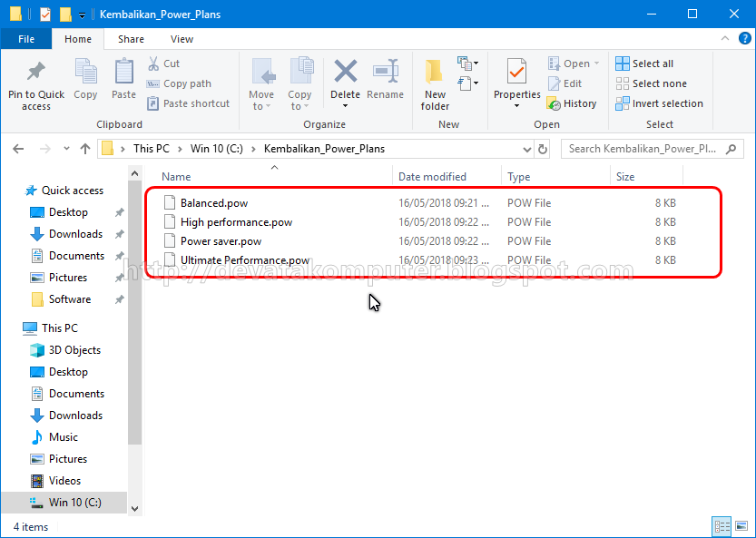
Task: Click the Open button in ribbon
Action: [573, 64]
